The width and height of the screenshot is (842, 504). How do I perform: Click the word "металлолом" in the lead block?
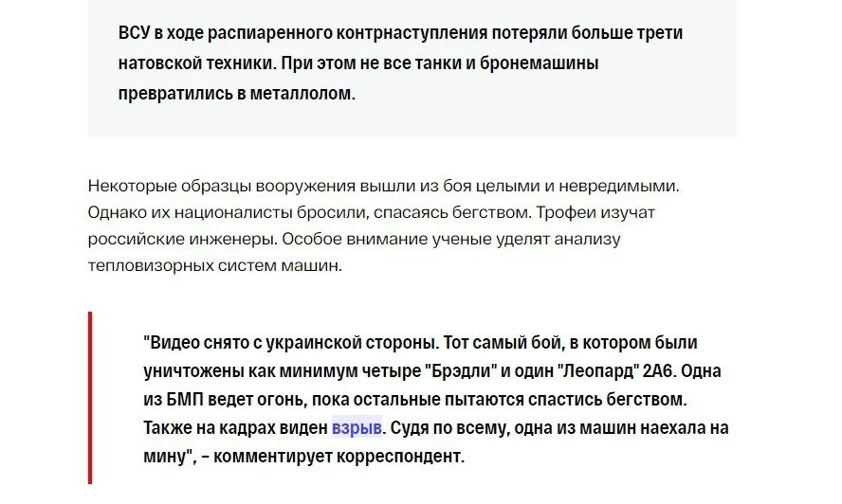(304, 95)
